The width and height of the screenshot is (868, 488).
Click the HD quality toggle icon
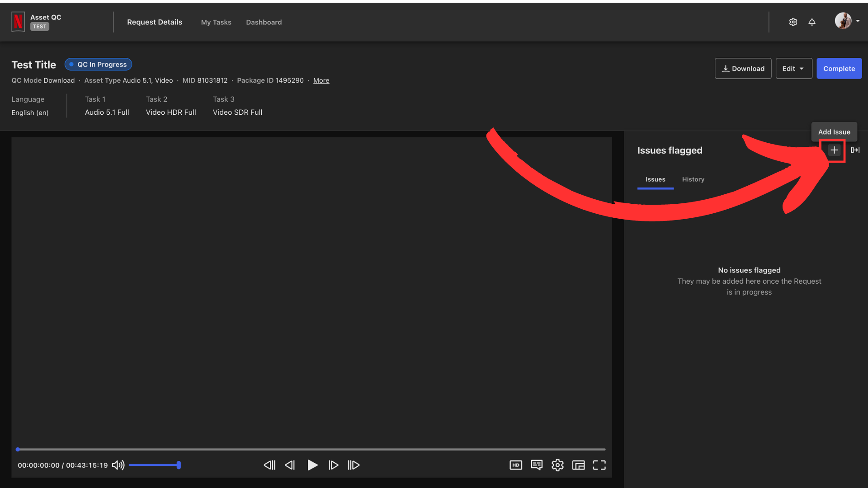[515, 465]
